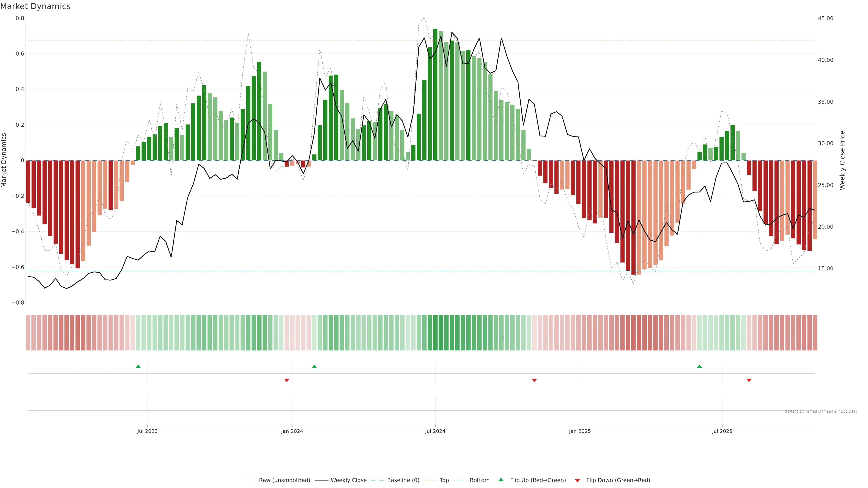
Task: Click the Jan 2025 axis label
Action: coord(580,431)
